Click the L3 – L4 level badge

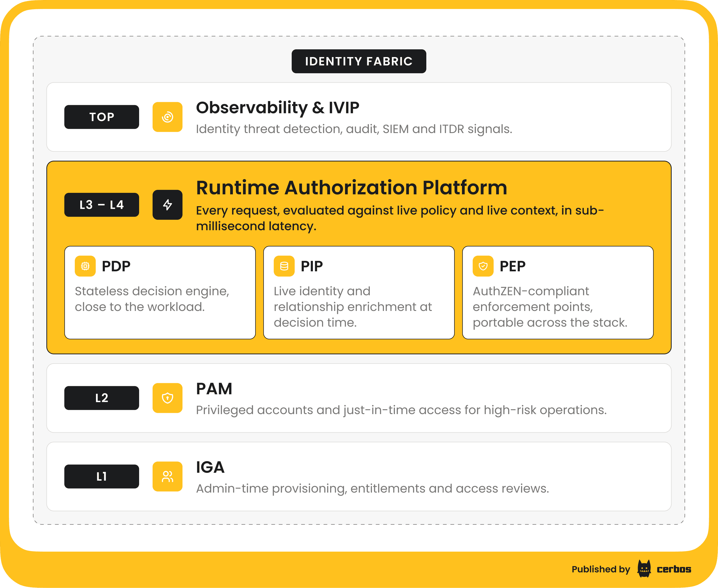pos(102,205)
